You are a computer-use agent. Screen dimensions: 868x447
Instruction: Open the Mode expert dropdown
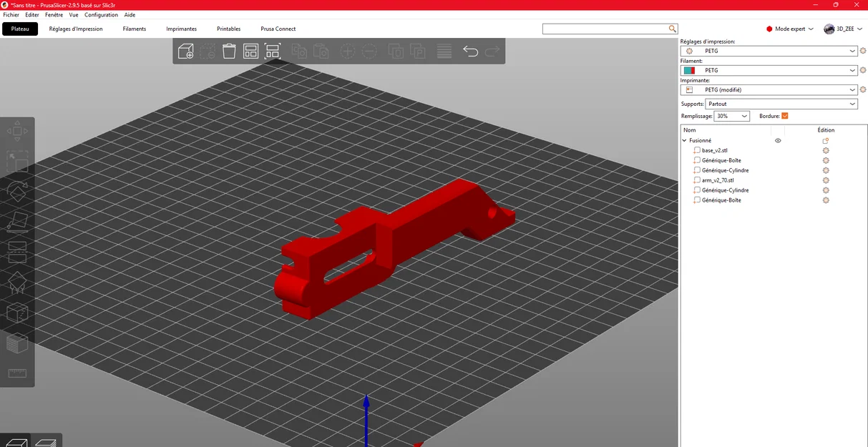(x=790, y=29)
